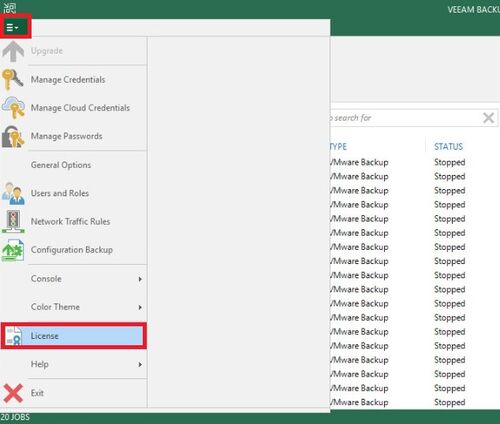Expand the Console submenu arrow
The width and height of the screenshot is (500, 424).
pos(140,279)
